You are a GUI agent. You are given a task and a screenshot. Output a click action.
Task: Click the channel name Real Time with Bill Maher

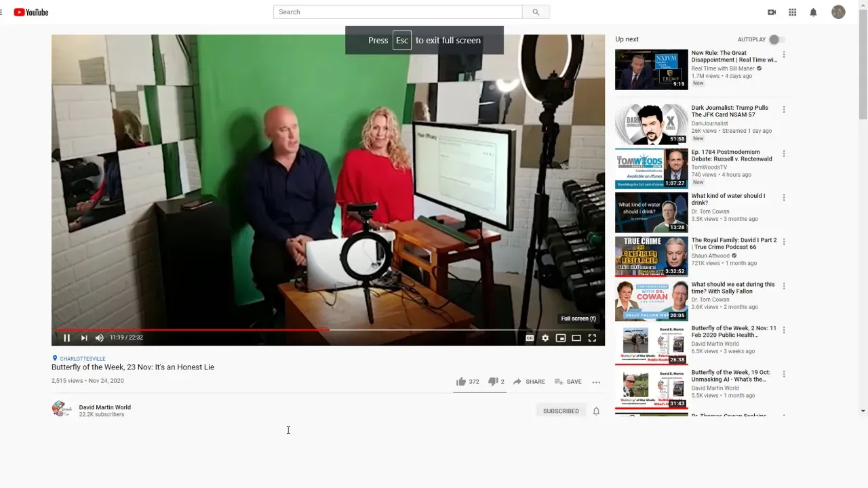723,68
